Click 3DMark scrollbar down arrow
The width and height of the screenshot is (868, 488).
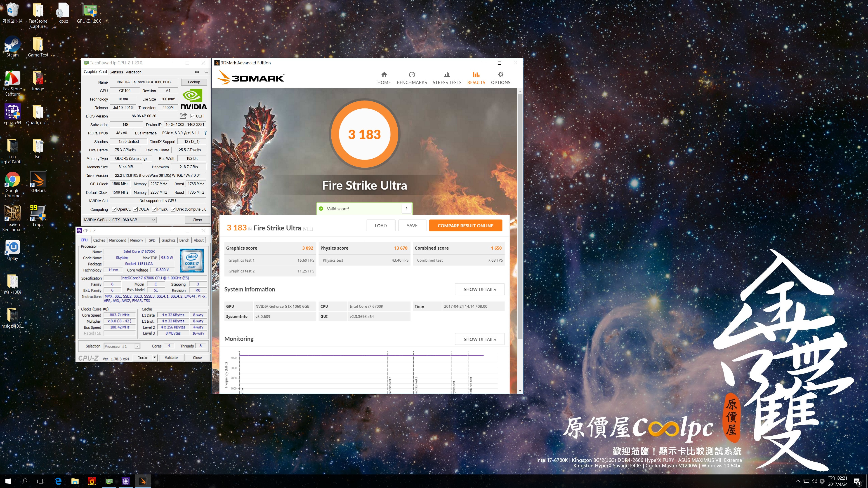coord(520,391)
